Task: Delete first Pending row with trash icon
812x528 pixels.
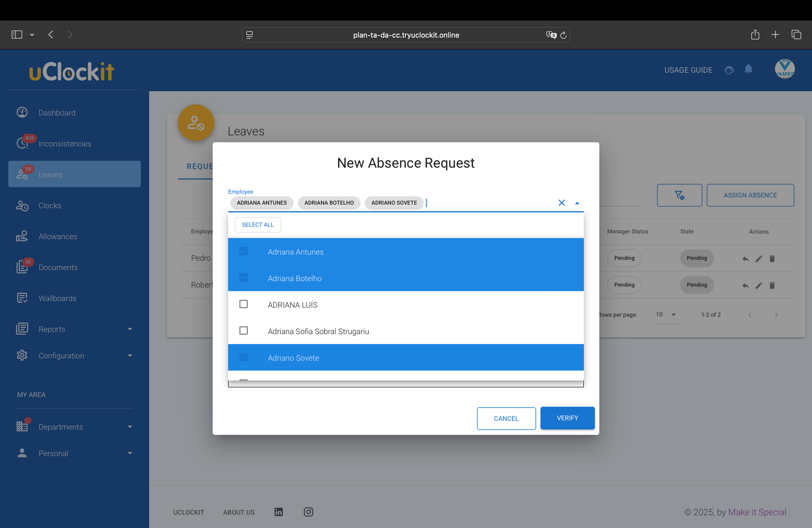Action: pyautogui.click(x=772, y=259)
